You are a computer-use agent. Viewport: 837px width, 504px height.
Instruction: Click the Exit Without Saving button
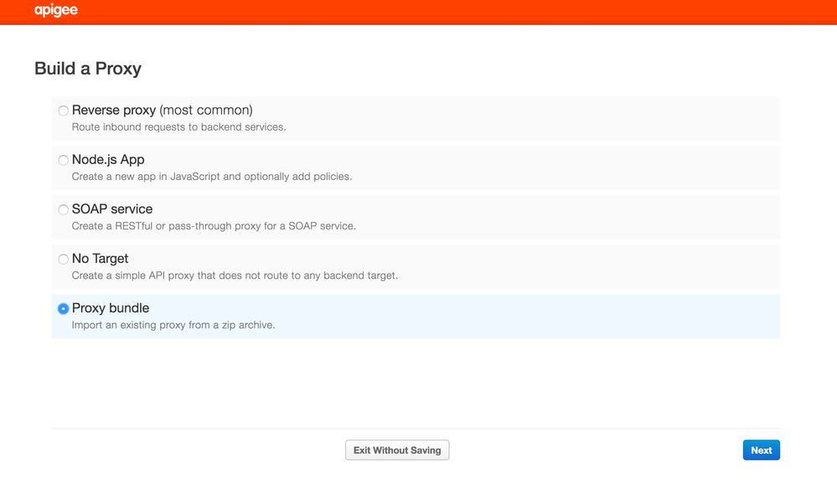(397, 450)
